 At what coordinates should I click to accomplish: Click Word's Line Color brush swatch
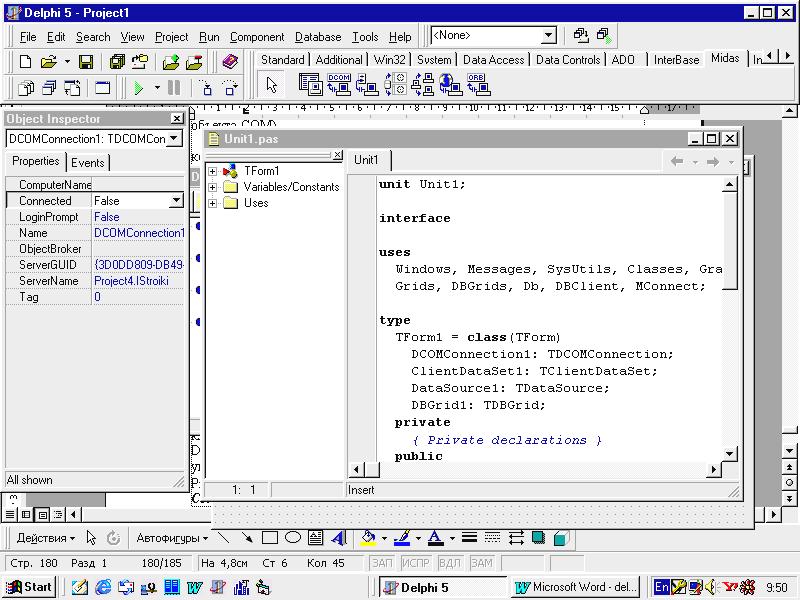[x=402, y=538]
